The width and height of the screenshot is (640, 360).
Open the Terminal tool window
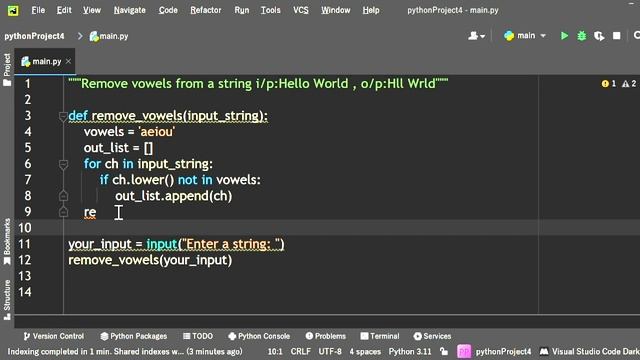coord(380,336)
